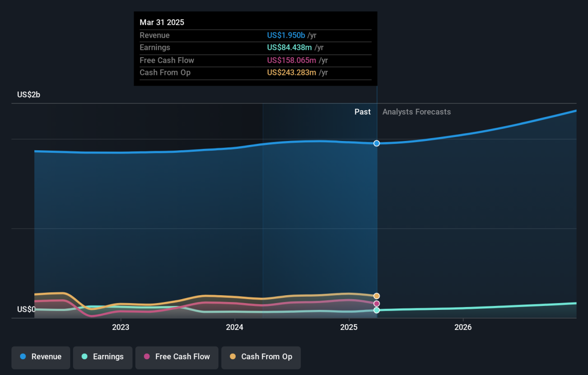Click the Analysts Forecasts label
The image size is (588, 375).
point(416,112)
